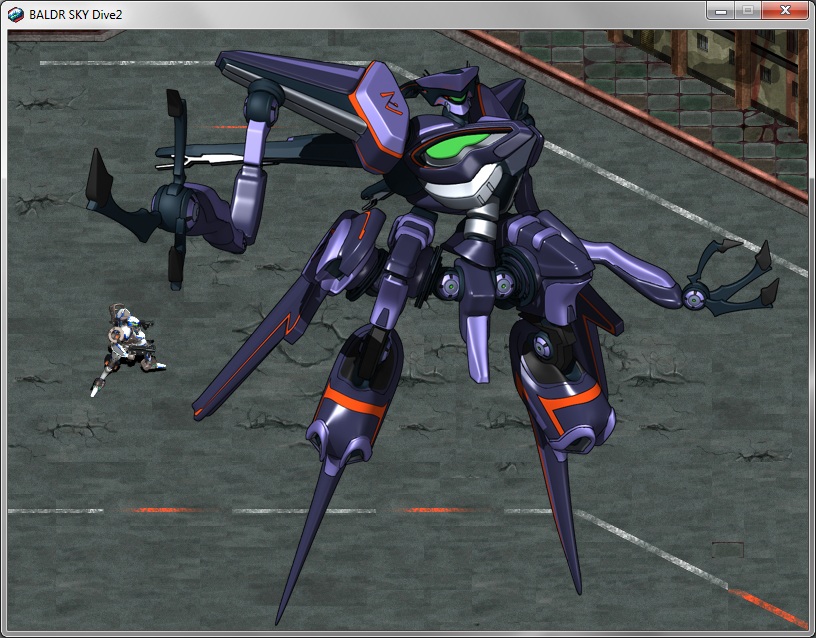
Task: Click the small white player mech
Action: (x=129, y=349)
